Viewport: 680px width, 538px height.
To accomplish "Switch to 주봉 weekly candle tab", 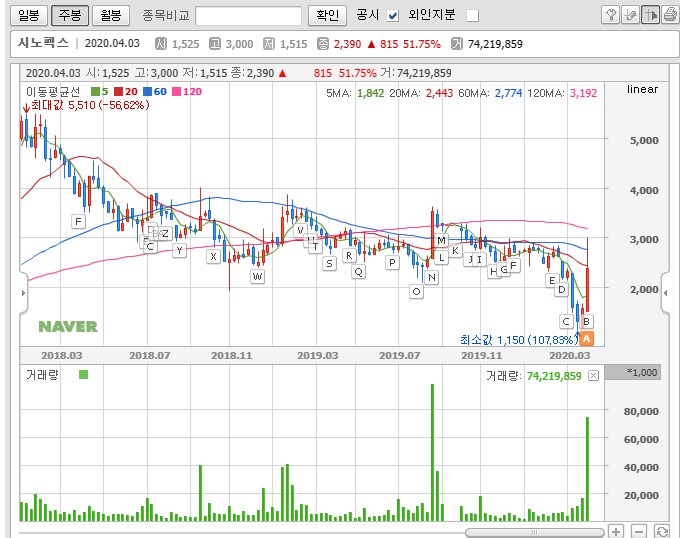I will [70, 16].
